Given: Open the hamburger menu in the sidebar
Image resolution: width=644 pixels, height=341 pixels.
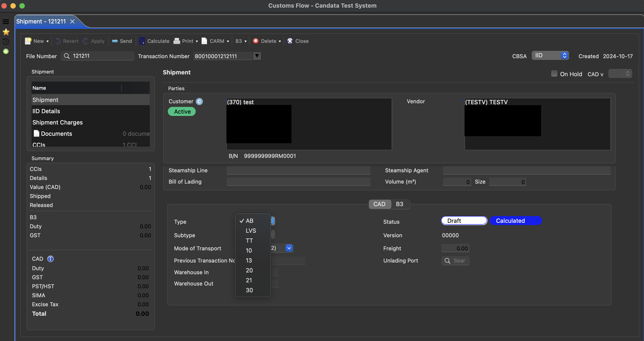Looking at the screenshot, I should 6,21.
